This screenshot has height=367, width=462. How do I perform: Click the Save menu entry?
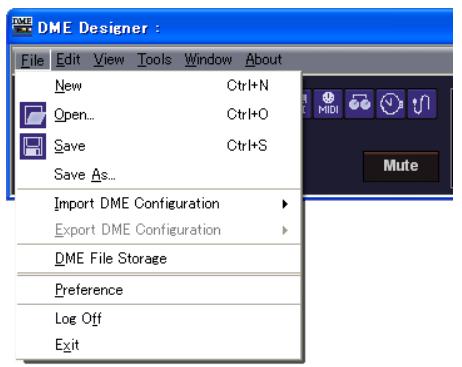click(158, 146)
